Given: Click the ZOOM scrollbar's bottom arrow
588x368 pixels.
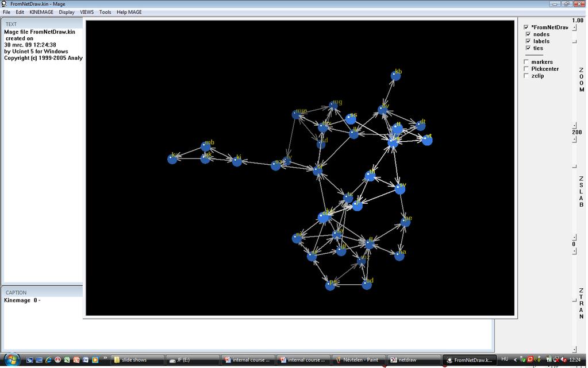Looking at the screenshot, I should (575, 126).
